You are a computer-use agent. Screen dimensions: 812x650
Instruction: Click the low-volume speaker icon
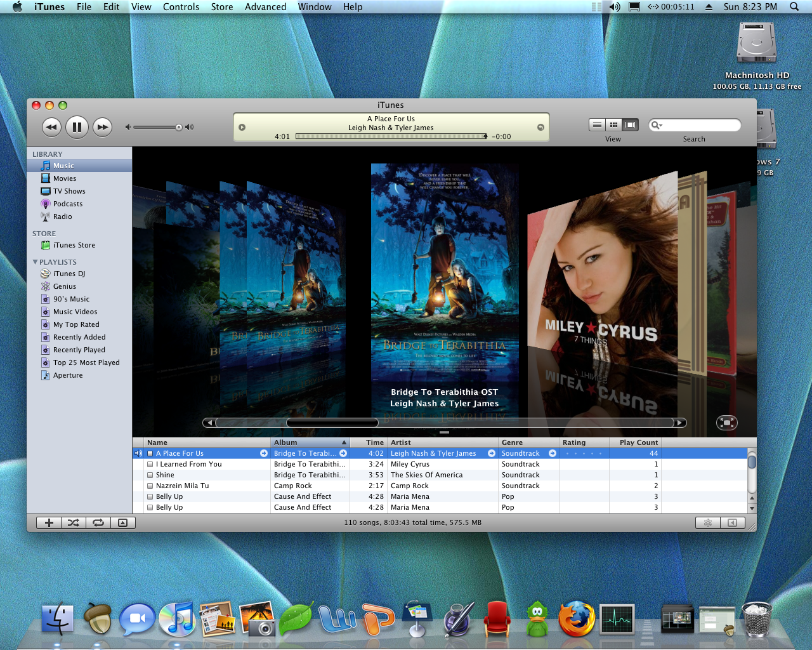click(x=128, y=127)
